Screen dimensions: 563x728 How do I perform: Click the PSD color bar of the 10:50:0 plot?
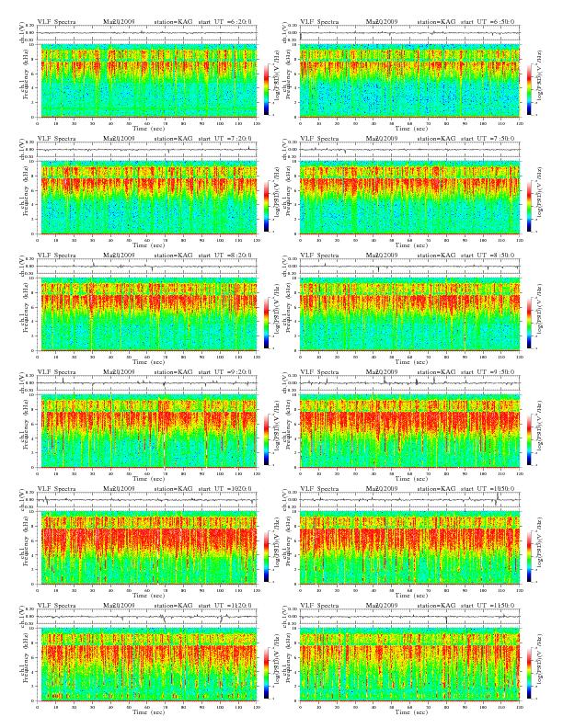tap(530, 556)
